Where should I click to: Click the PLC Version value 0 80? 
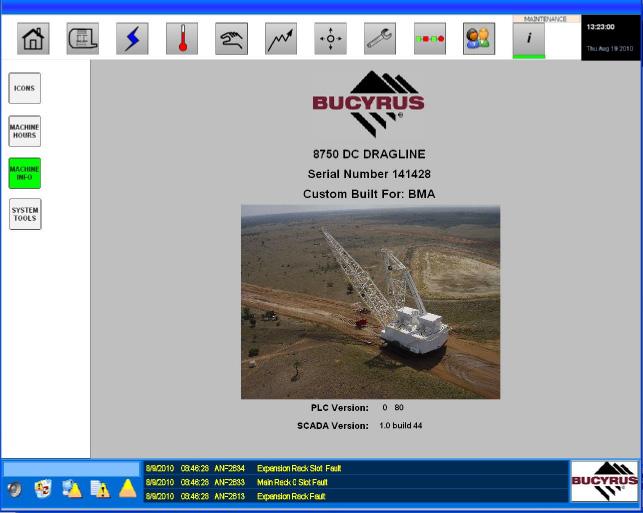click(x=393, y=408)
